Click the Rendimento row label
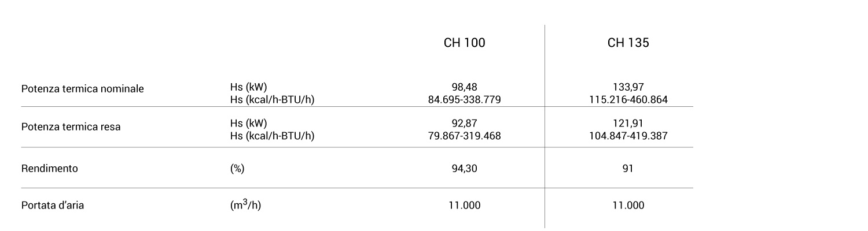Viewport: 868px width, 231px height. click(50, 169)
